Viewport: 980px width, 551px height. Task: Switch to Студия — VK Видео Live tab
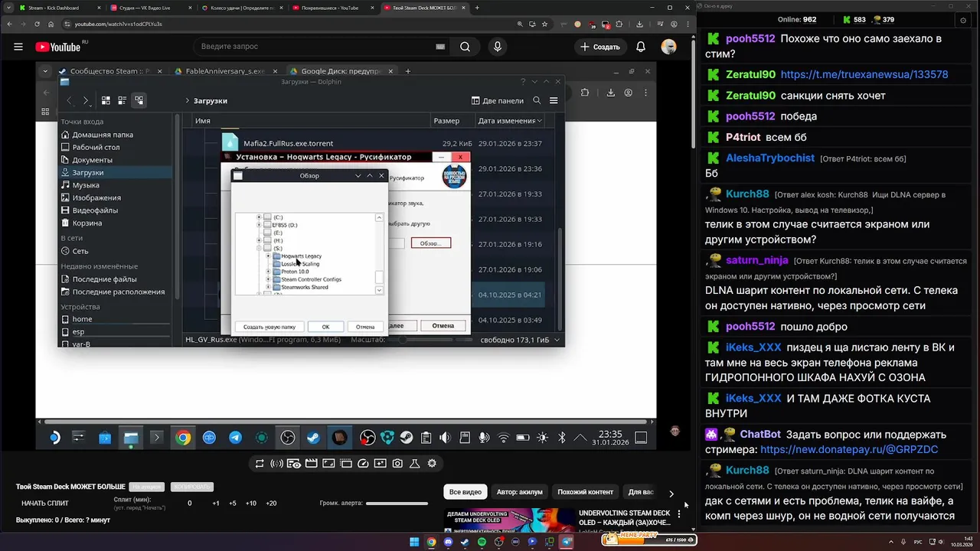149,8
